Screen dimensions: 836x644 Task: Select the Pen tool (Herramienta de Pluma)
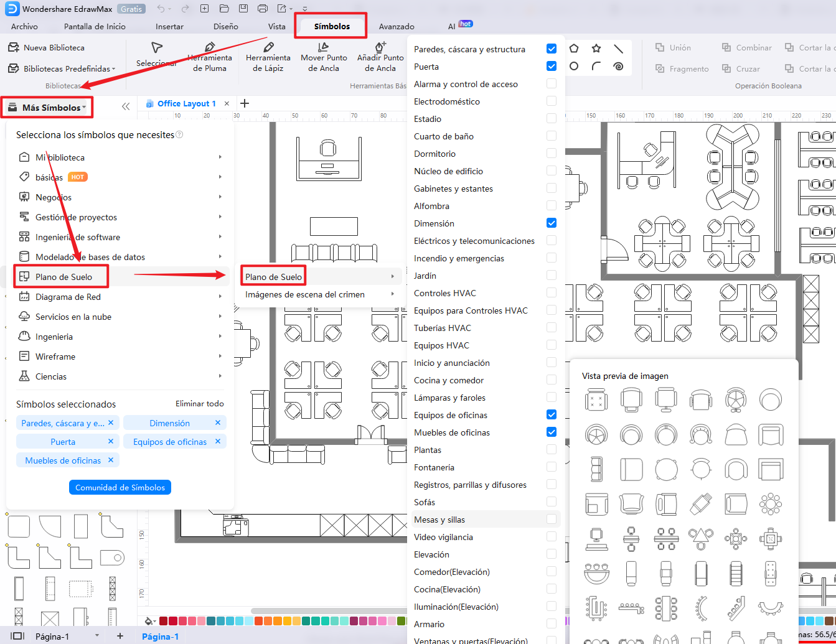(x=209, y=57)
